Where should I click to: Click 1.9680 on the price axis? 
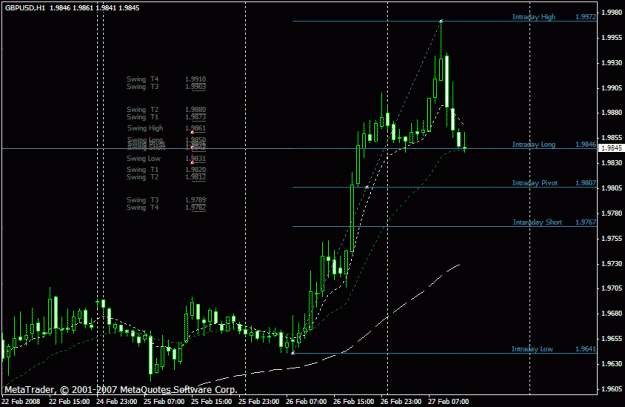click(612, 313)
